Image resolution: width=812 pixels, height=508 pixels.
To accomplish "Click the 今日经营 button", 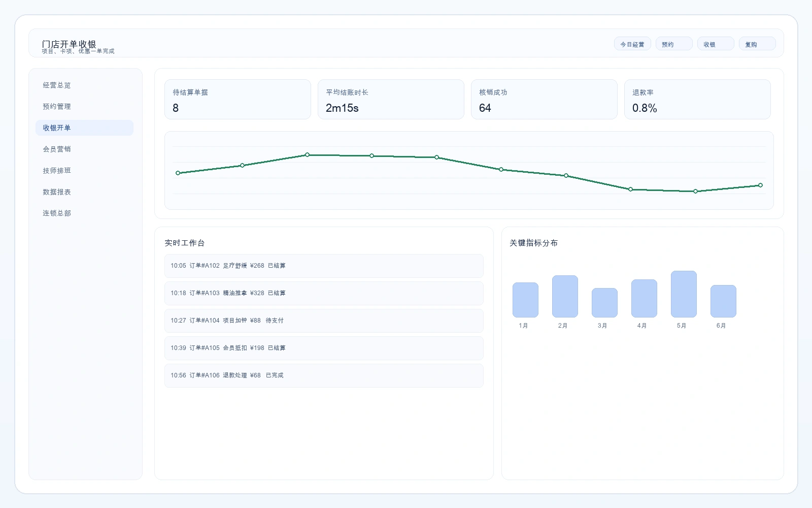I will click(632, 44).
